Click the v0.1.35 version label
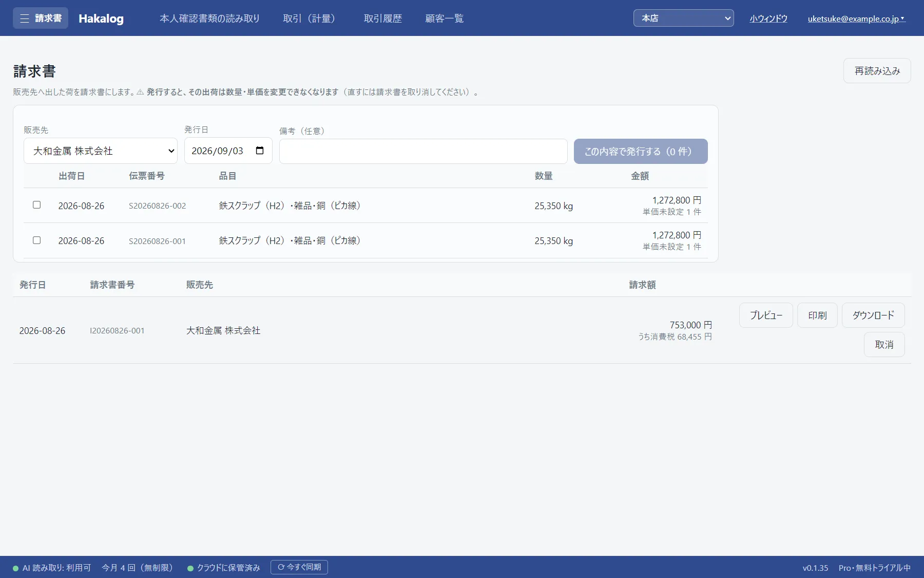The width and height of the screenshot is (924, 578). [x=815, y=568]
